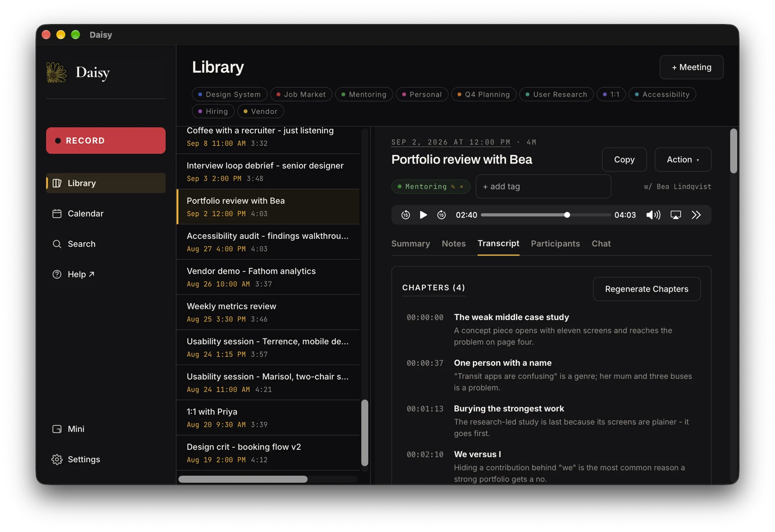Switch to Mini window mode
The height and width of the screenshot is (532, 775).
(105, 429)
